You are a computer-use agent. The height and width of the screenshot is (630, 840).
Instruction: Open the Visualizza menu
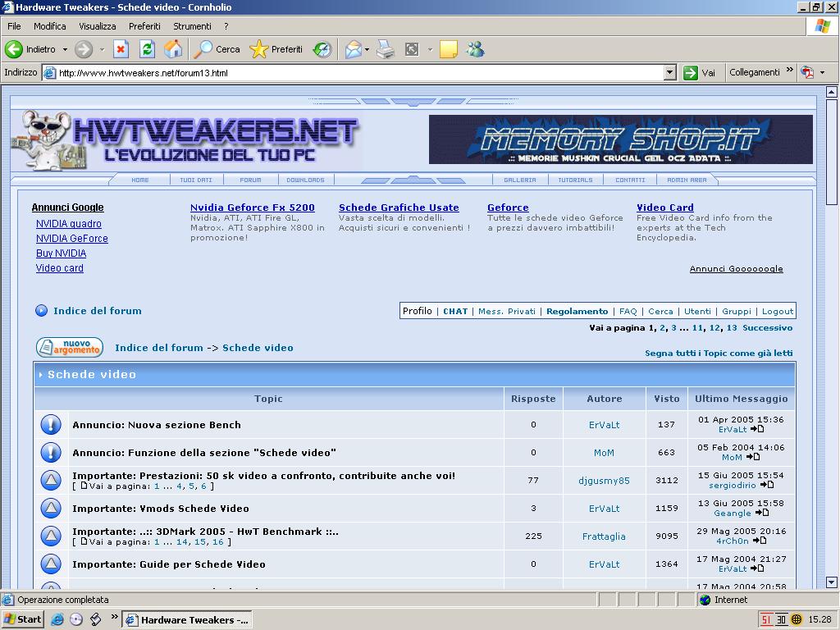tap(98, 26)
